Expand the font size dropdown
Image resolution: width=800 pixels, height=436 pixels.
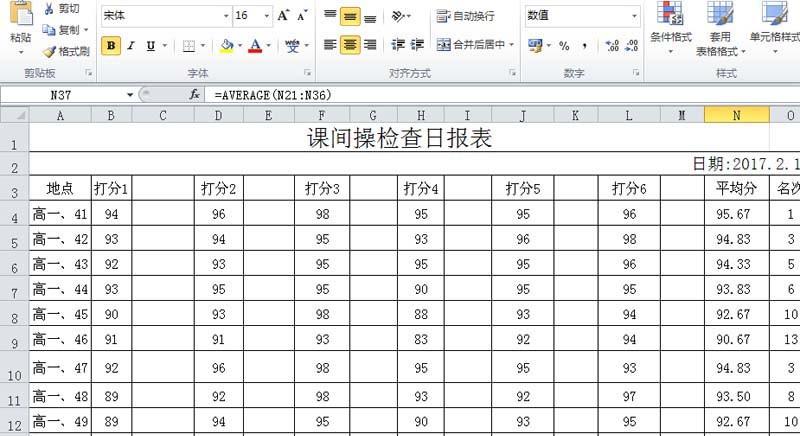point(265,16)
